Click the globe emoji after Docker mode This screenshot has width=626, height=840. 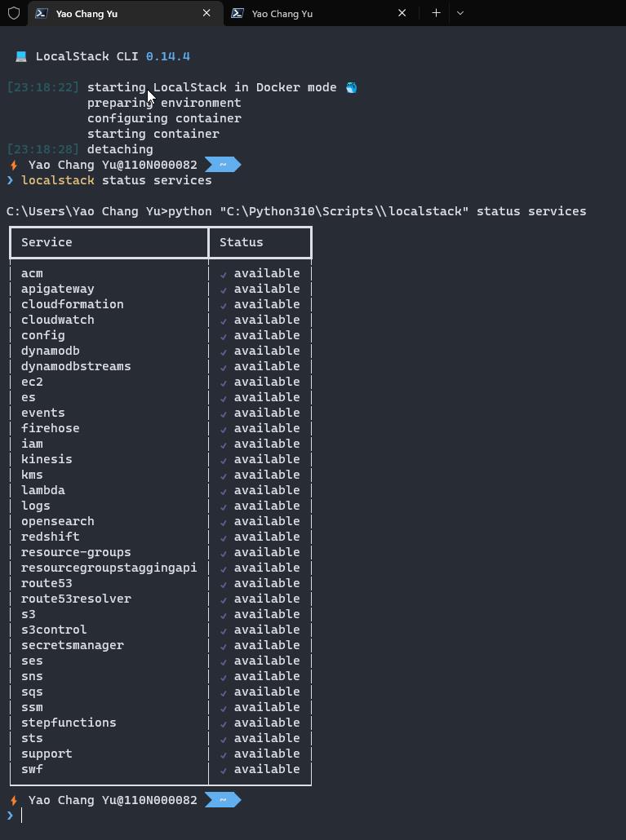(x=351, y=87)
